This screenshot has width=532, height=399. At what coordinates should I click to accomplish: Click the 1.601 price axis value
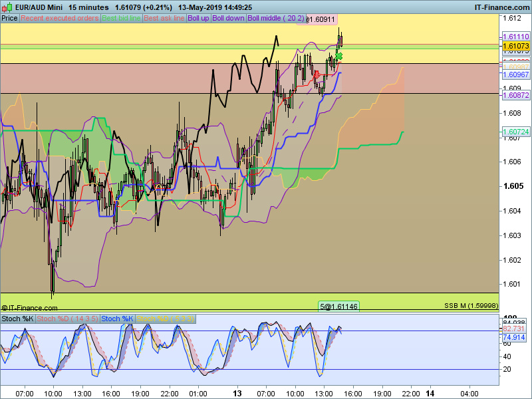[512, 285]
